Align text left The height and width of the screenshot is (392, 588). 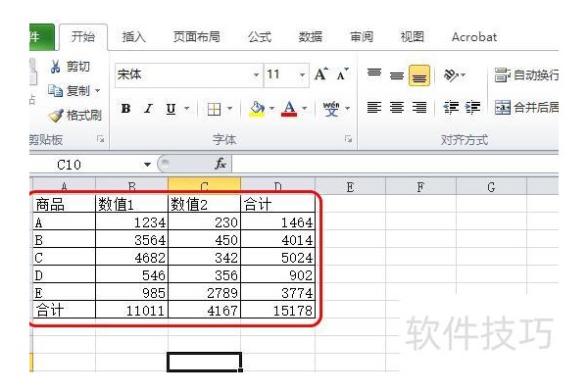[x=374, y=108]
